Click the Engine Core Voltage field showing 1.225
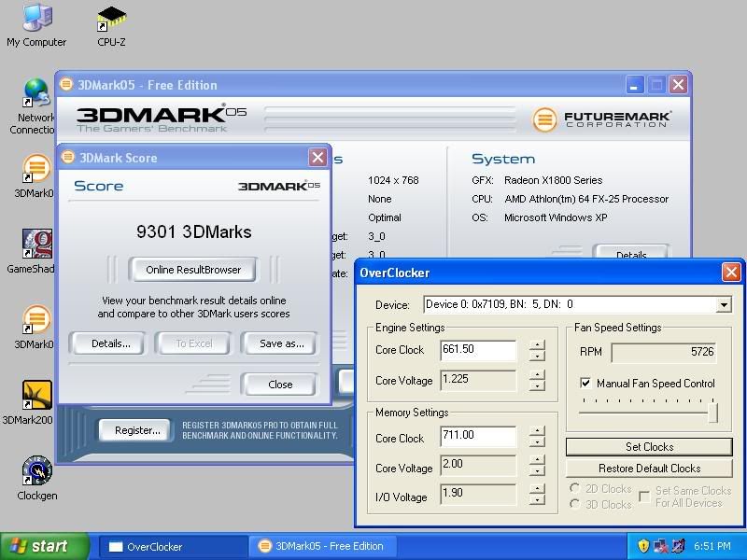747x560 pixels. point(478,380)
